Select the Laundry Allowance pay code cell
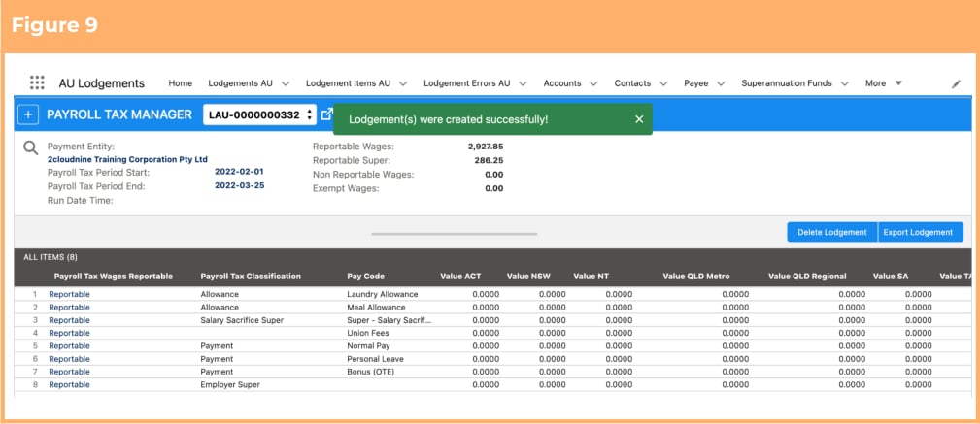Screen dimensions: 980x424 click(383, 294)
